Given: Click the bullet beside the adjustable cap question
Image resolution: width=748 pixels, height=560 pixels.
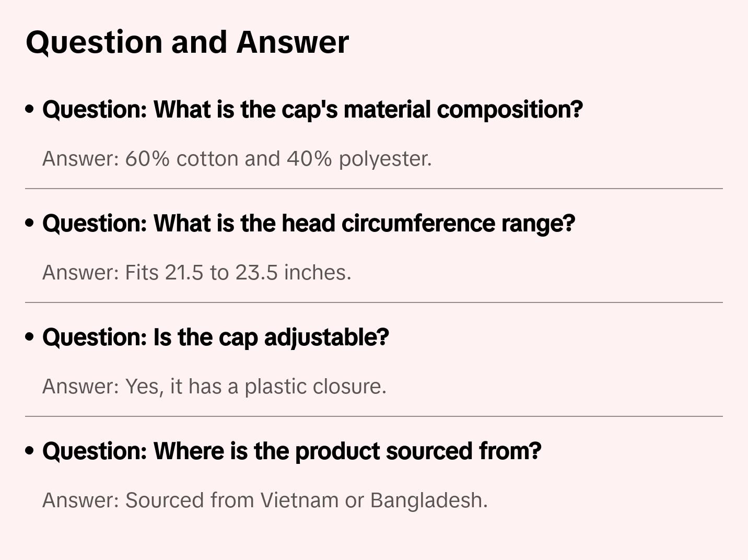Looking at the screenshot, I should tap(30, 337).
